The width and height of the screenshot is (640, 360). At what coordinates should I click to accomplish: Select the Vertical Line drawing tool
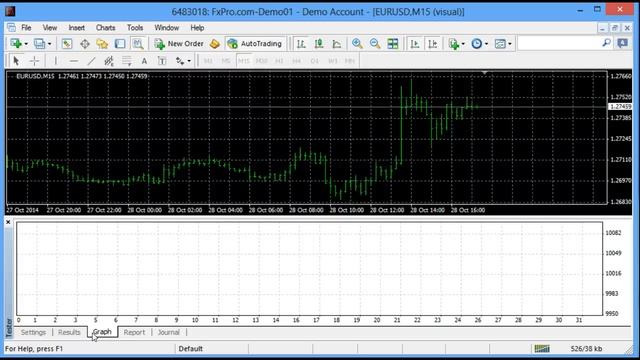56,61
